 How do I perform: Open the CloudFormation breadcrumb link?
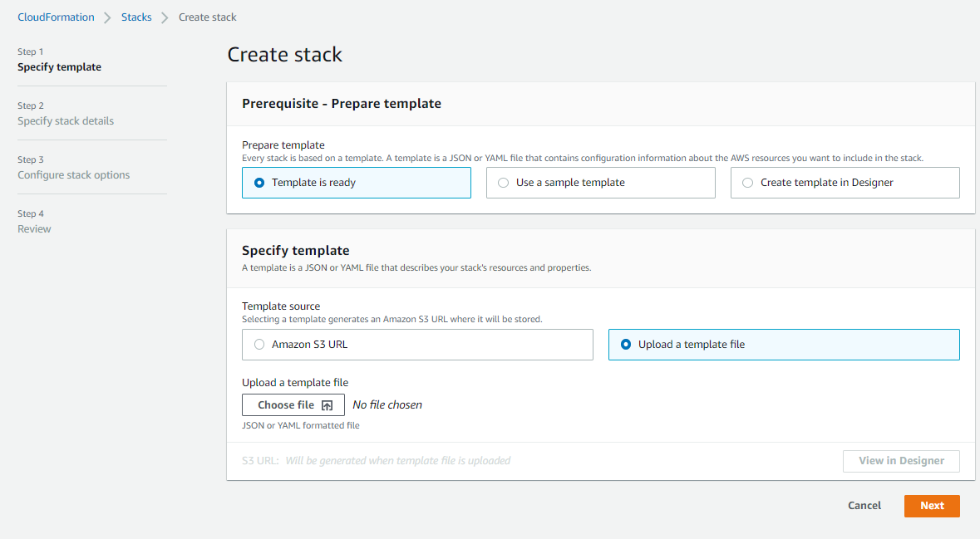point(56,17)
